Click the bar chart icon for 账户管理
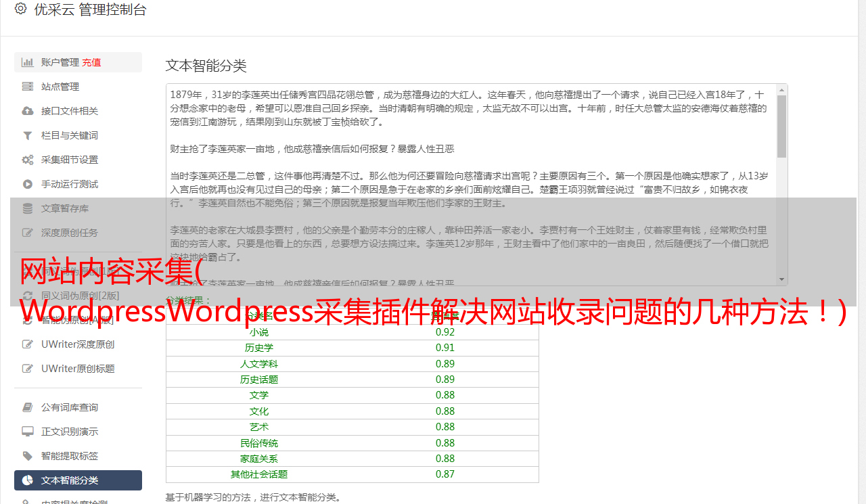 pos(28,62)
